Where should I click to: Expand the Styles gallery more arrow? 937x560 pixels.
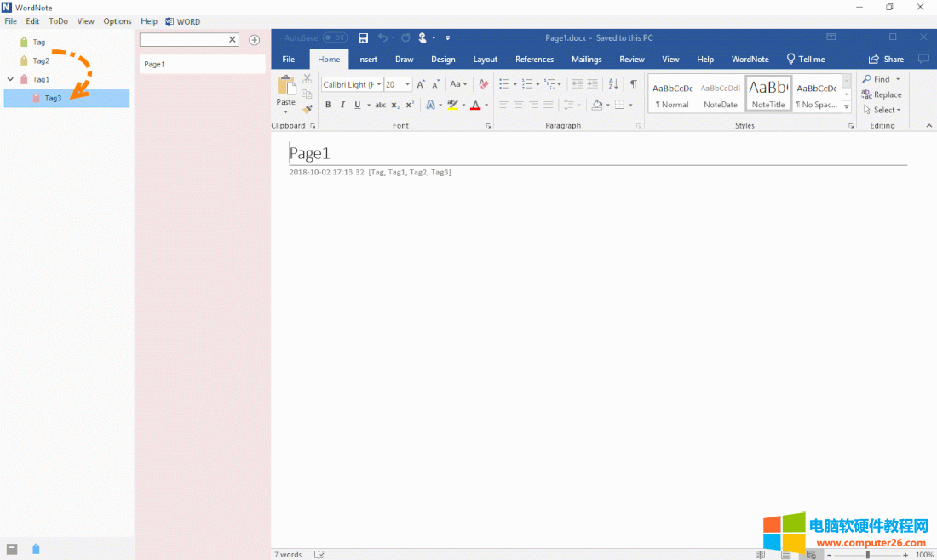[846, 107]
